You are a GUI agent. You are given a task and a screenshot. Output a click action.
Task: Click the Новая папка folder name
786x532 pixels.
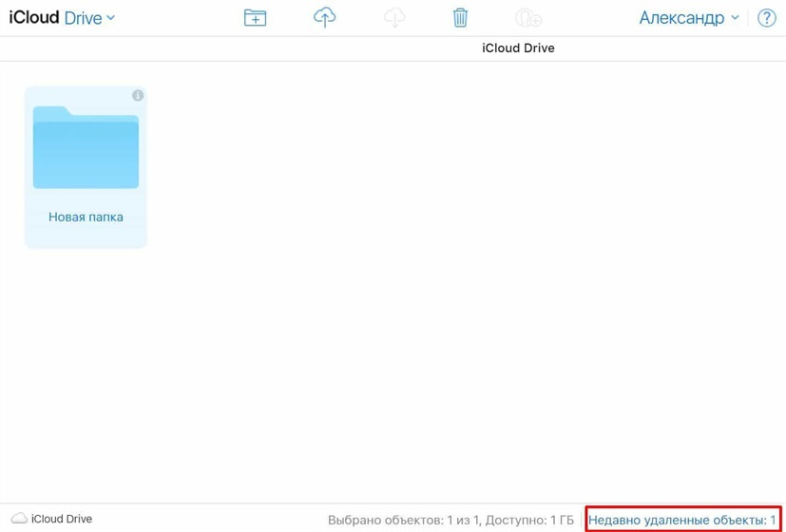(x=86, y=217)
